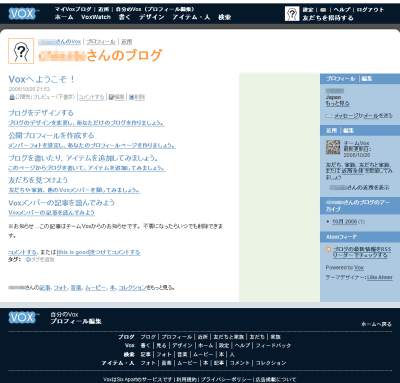Click ヘルプ link in top right header
The image size is (400, 383).
tap(342, 10)
